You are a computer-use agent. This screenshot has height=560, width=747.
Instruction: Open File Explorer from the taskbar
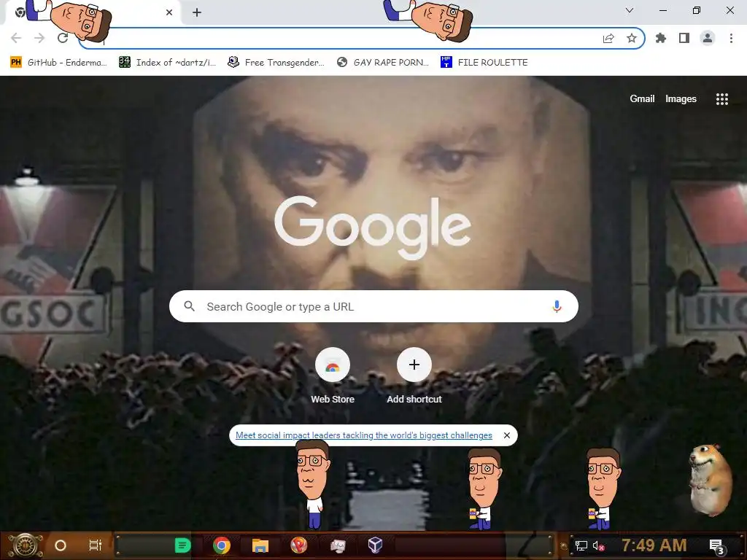coord(260,545)
